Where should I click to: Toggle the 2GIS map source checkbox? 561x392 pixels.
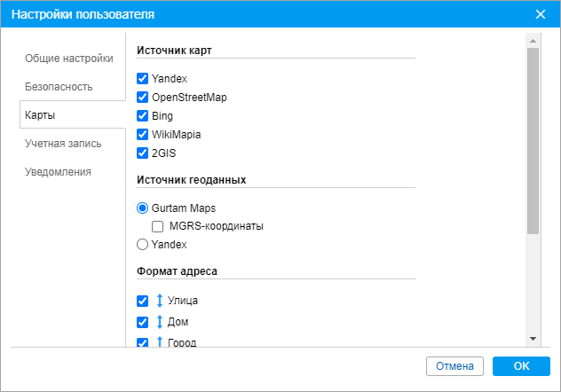(143, 153)
